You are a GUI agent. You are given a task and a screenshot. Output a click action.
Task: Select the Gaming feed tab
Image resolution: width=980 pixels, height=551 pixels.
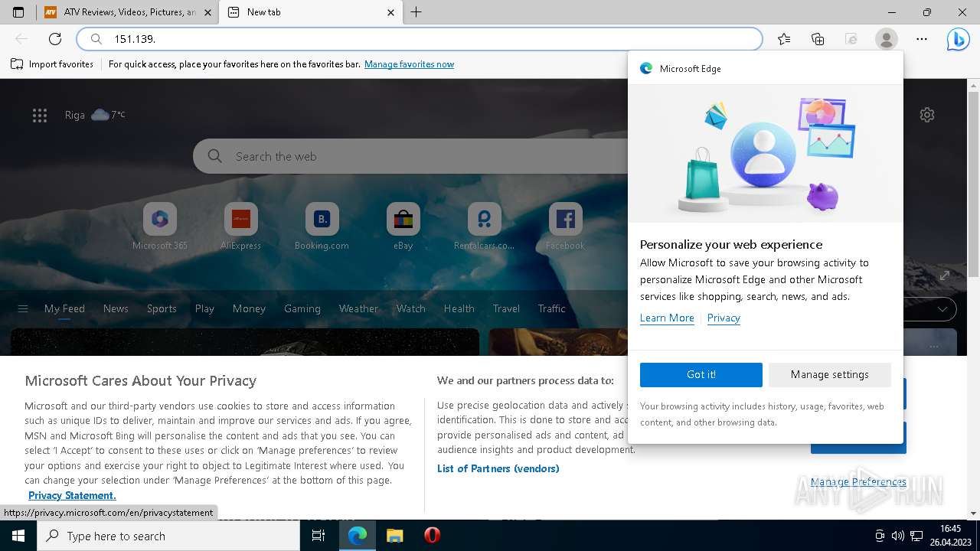pyautogui.click(x=302, y=308)
